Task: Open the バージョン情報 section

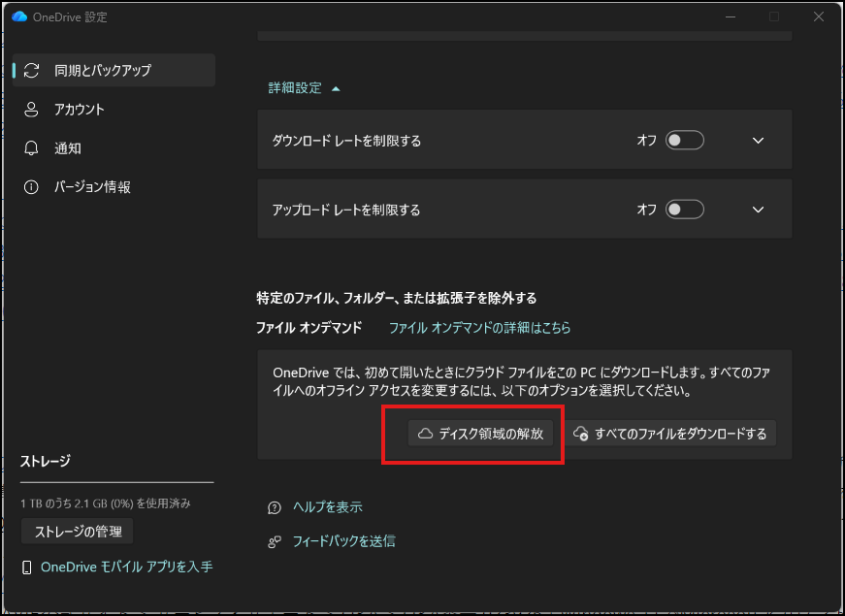Action: click(114, 187)
